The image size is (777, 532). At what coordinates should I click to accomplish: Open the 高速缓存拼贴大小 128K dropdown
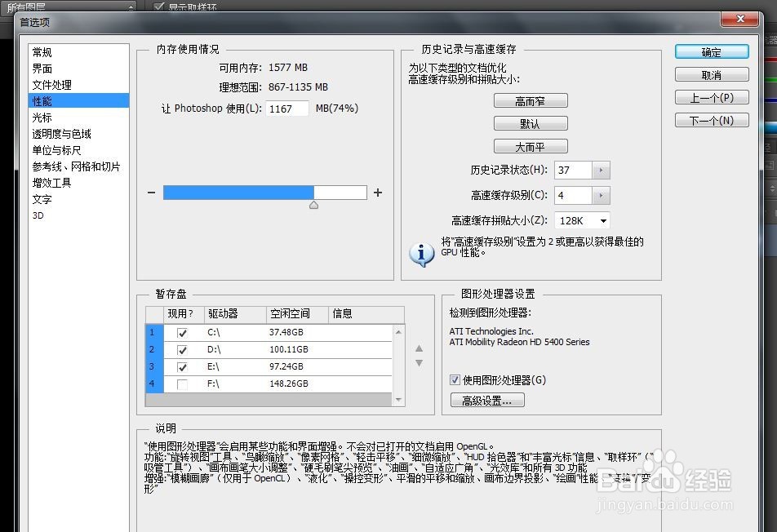click(x=582, y=220)
